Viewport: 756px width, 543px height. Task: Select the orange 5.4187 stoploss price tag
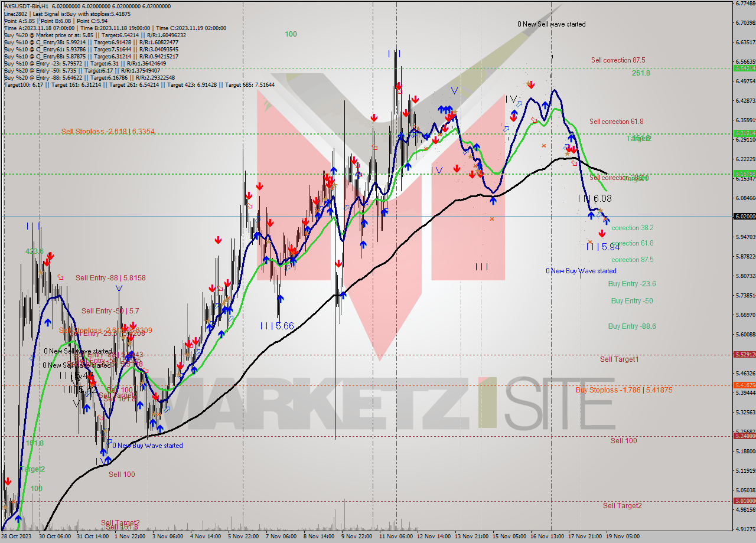(x=745, y=385)
